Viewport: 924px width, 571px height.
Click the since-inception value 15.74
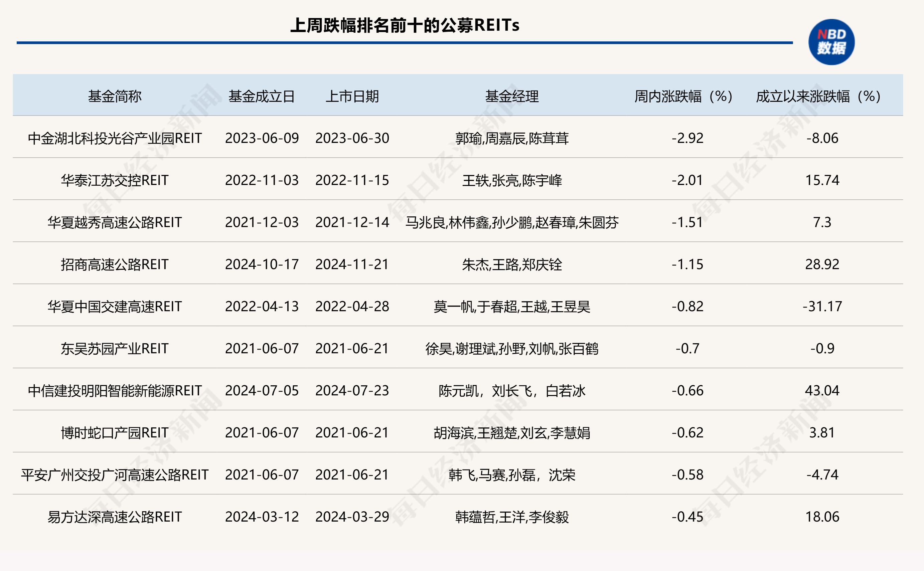point(822,180)
